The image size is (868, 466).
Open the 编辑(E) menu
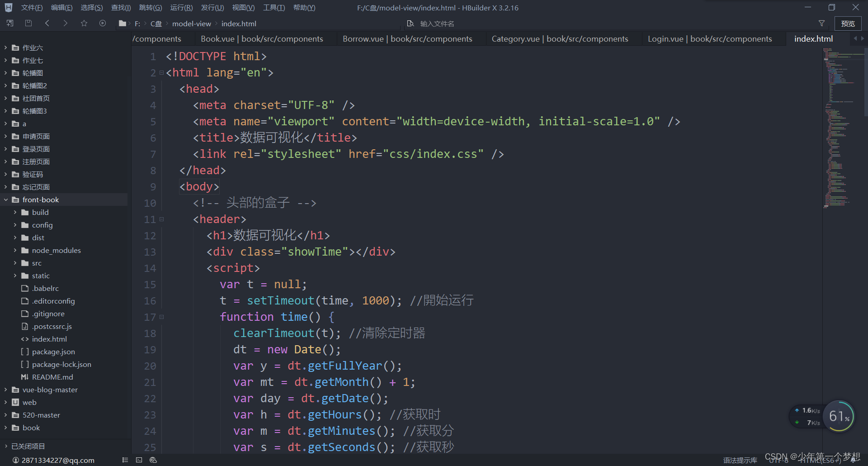tap(61, 8)
